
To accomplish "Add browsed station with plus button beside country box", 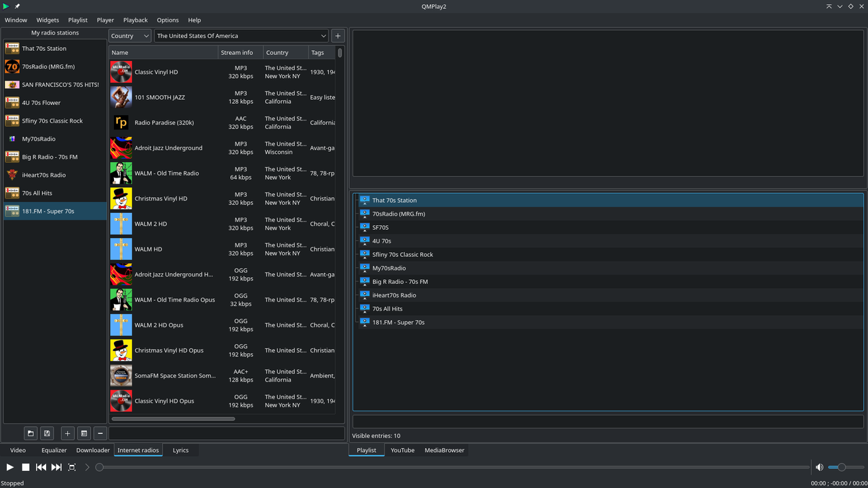I will pos(338,36).
